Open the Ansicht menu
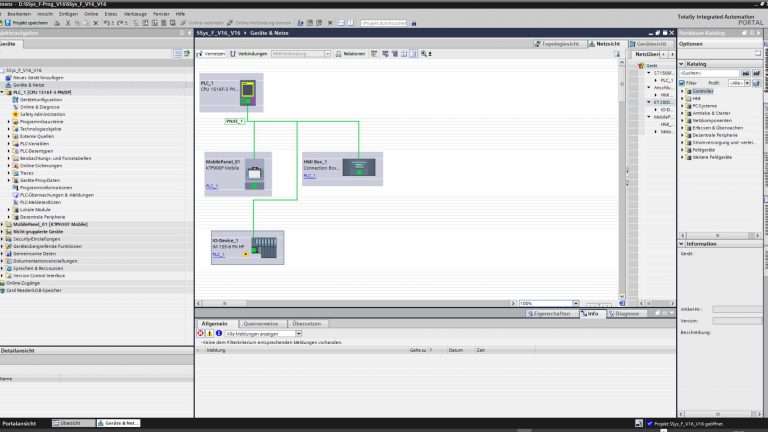The width and height of the screenshot is (768, 432). (x=45, y=14)
